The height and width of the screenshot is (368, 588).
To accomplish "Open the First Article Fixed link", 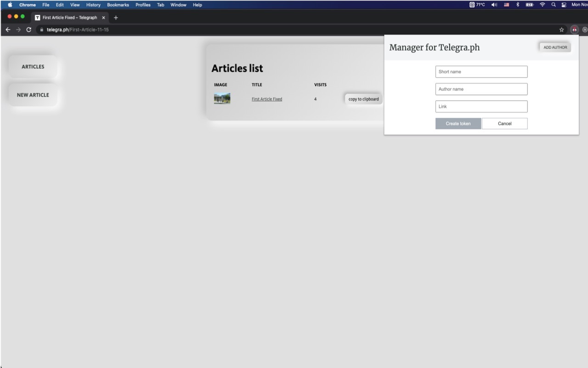I will pyautogui.click(x=267, y=99).
